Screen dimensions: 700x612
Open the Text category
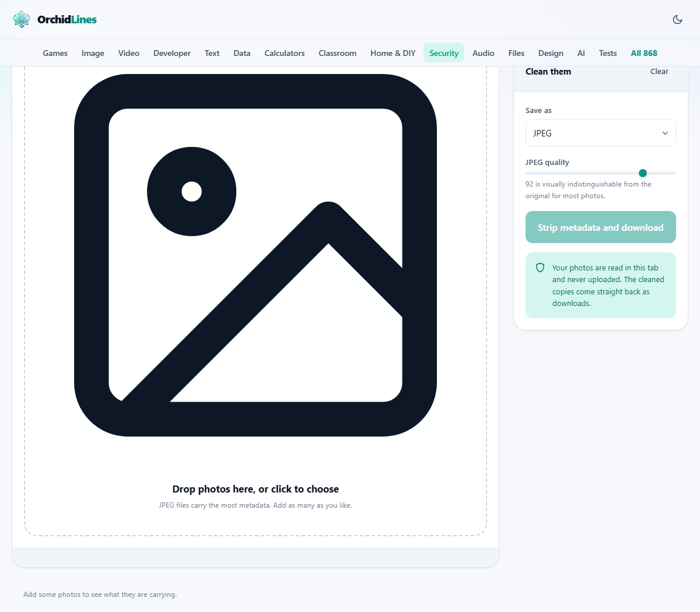[212, 53]
